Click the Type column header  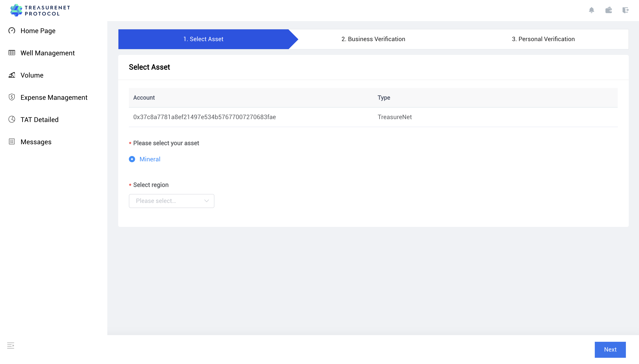(x=383, y=98)
